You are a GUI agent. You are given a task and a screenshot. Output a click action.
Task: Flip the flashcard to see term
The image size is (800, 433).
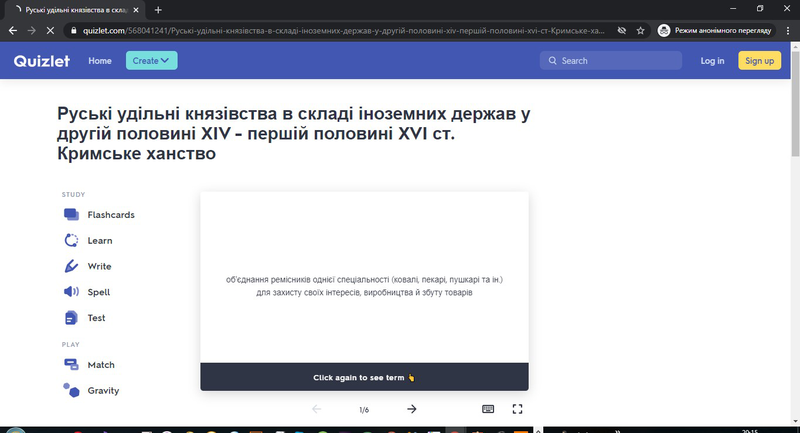(364, 285)
